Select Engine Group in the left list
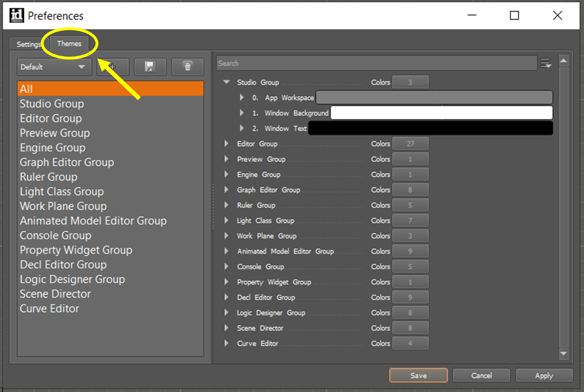The height and width of the screenshot is (392, 584). (x=111, y=148)
